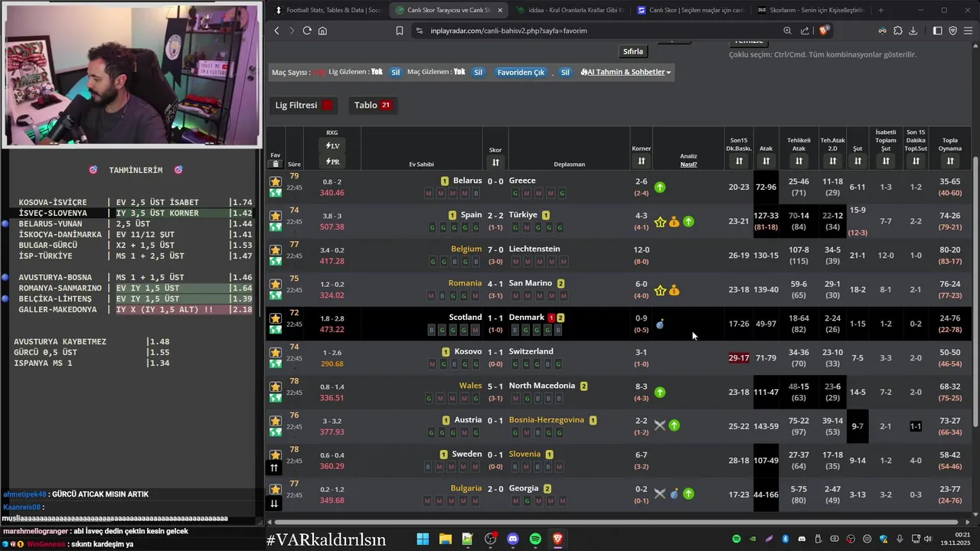Click money bag icon in Spain-Türkiye row

tap(674, 222)
